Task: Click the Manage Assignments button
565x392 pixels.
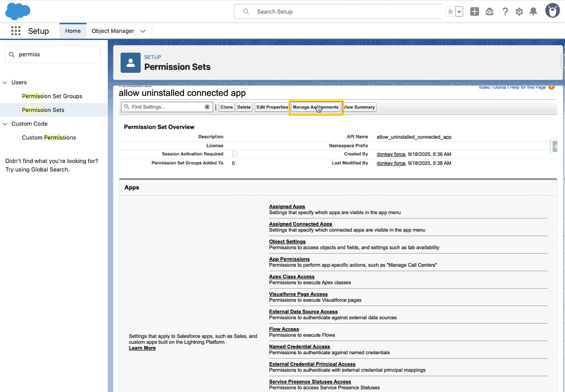Action: (x=315, y=107)
